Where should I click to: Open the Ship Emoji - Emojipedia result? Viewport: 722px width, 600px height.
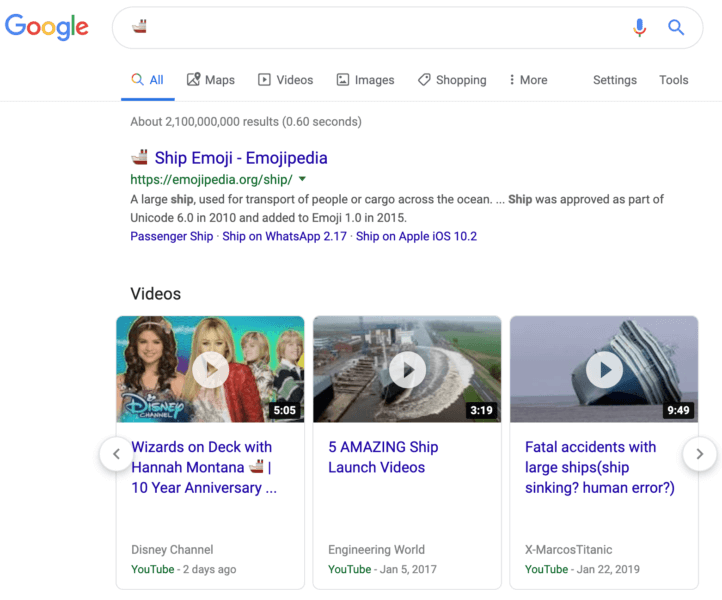click(x=240, y=158)
